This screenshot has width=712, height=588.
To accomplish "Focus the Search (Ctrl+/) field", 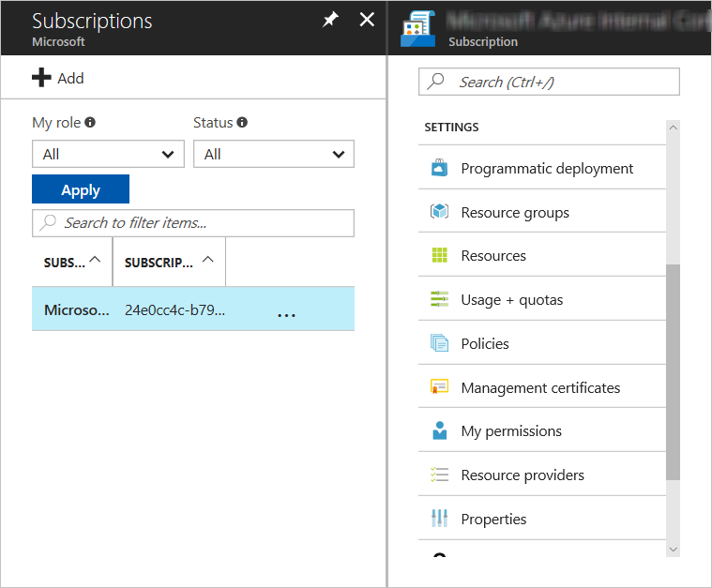I will (x=549, y=82).
